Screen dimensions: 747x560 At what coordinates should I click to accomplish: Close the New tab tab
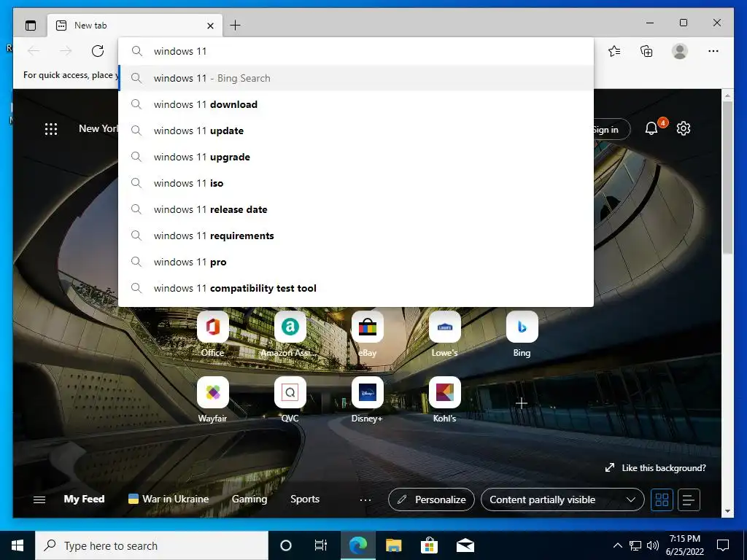pos(210,26)
